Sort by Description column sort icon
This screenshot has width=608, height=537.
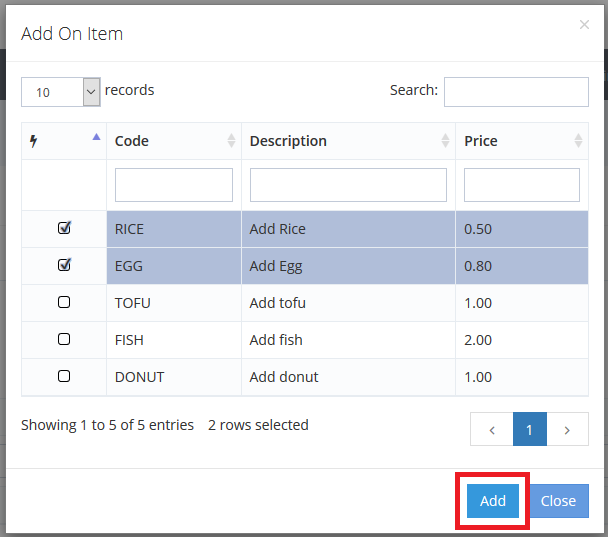coord(445,141)
